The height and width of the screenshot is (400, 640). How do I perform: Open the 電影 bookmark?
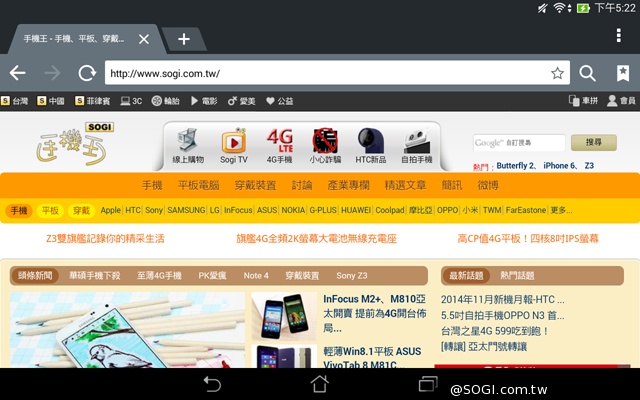[x=204, y=101]
